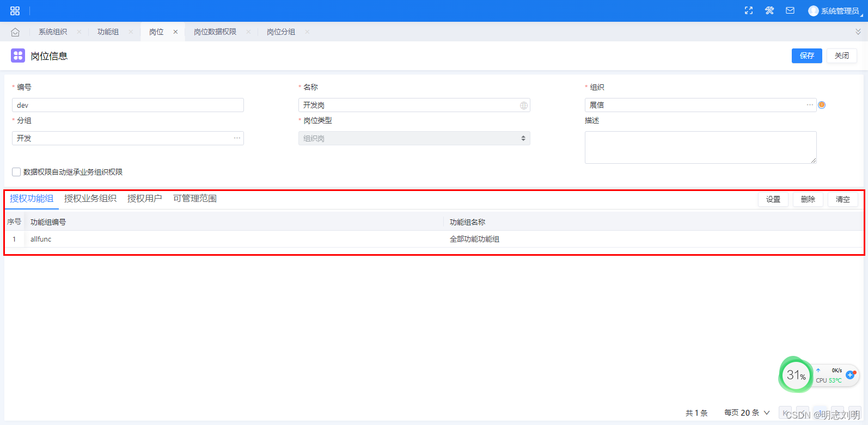Click the 设置 button
Viewport: 868px width, 425px height.
773,199
